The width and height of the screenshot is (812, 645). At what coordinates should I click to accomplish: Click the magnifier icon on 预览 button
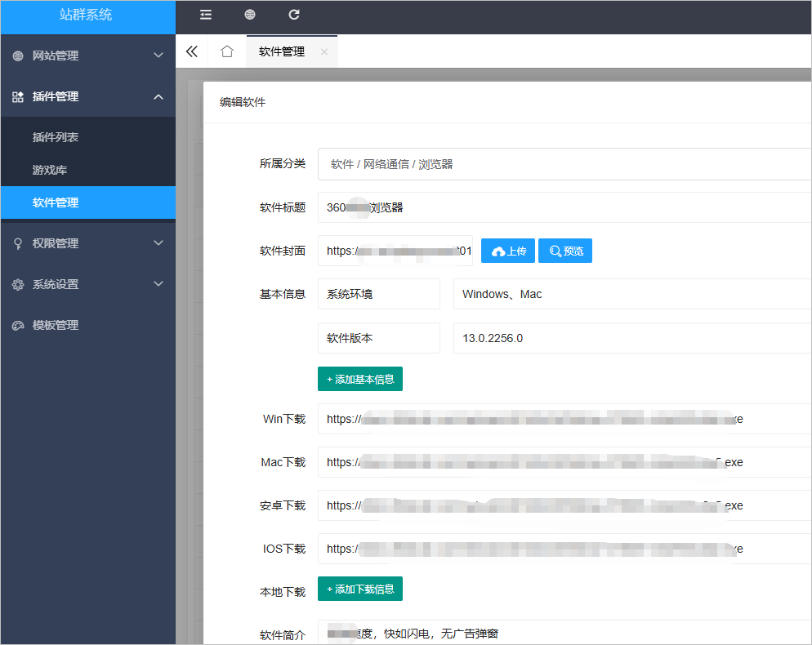click(555, 251)
